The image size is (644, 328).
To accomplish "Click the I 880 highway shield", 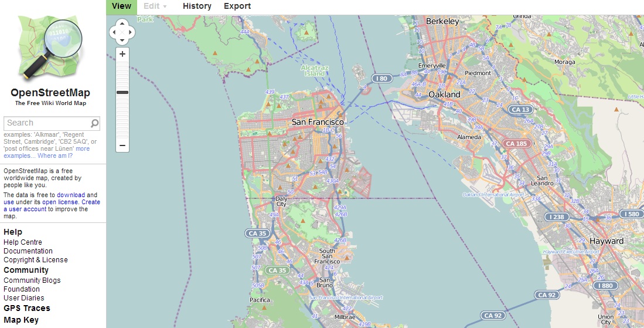I will click(x=605, y=286).
